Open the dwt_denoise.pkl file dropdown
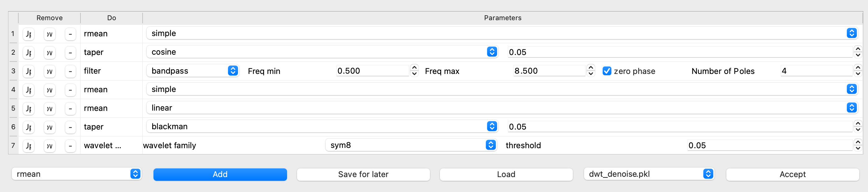 [649, 174]
